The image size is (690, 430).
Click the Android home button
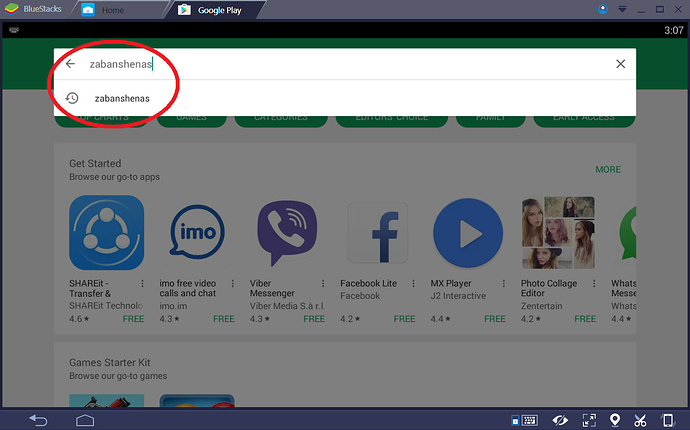click(x=85, y=420)
